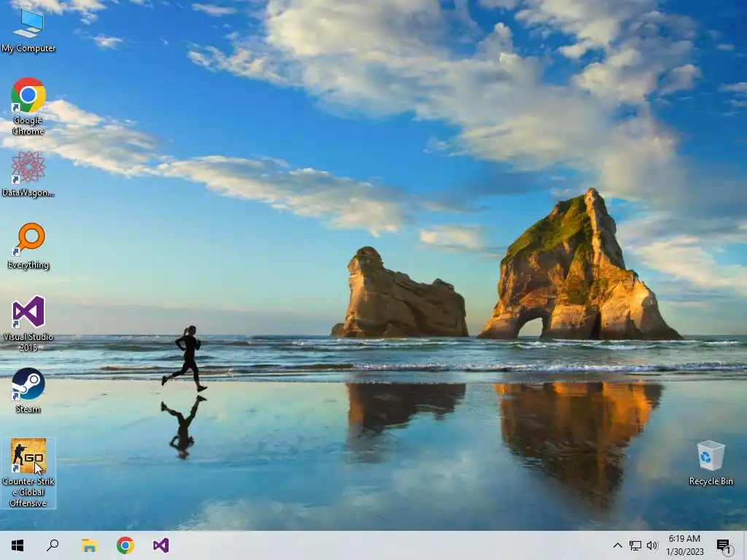Open clock showing 6:19 AM
Viewport: 747px width, 560px height.
(684, 545)
